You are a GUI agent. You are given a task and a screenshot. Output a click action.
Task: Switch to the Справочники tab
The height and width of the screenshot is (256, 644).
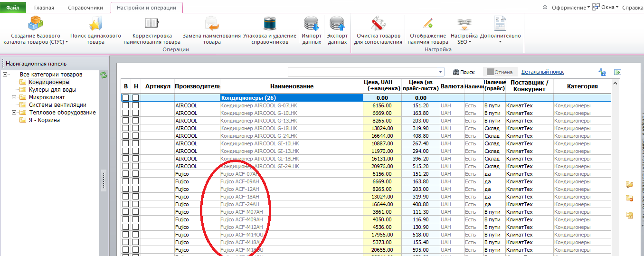tap(85, 8)
